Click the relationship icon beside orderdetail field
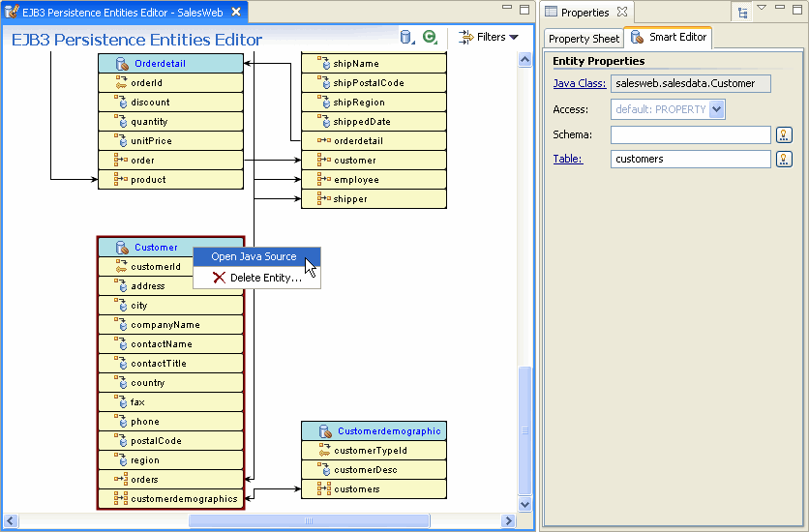Screen dimensions: 809x532 pyautogui.click(x=324, y=140)
